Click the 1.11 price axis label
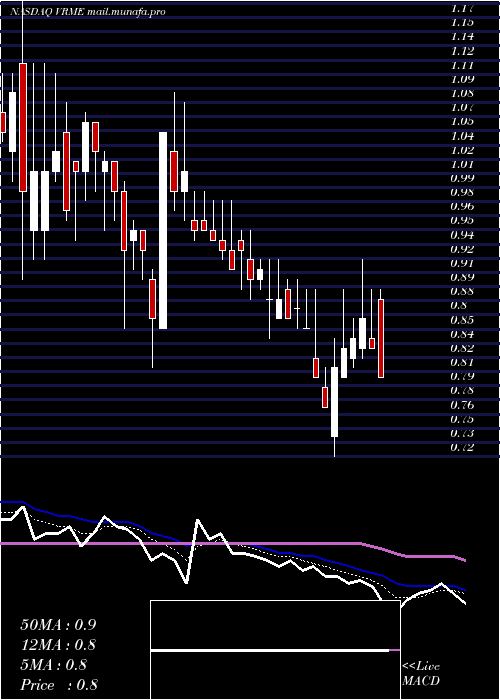 [x=462, y=65]
